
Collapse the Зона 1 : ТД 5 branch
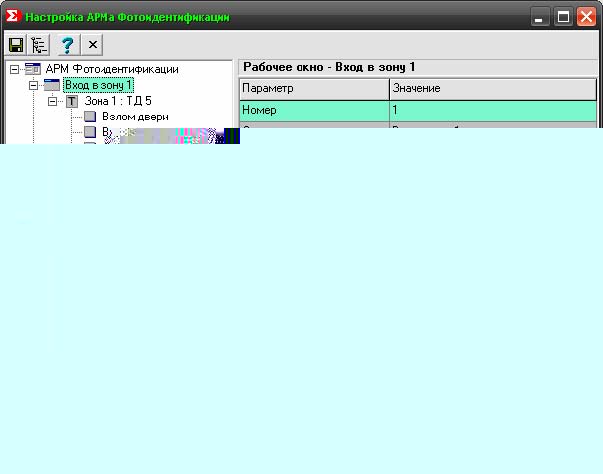tap(53, 101)
